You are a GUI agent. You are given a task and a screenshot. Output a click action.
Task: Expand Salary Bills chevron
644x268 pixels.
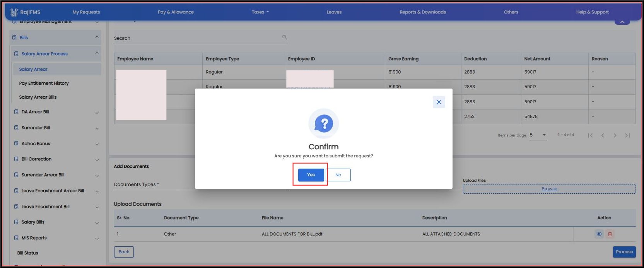[97, 223]
